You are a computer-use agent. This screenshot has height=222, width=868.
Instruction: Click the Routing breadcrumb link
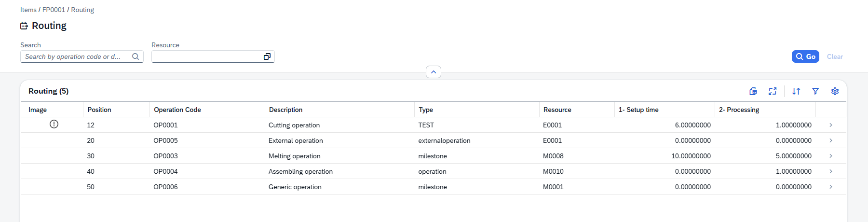(82, 10)
